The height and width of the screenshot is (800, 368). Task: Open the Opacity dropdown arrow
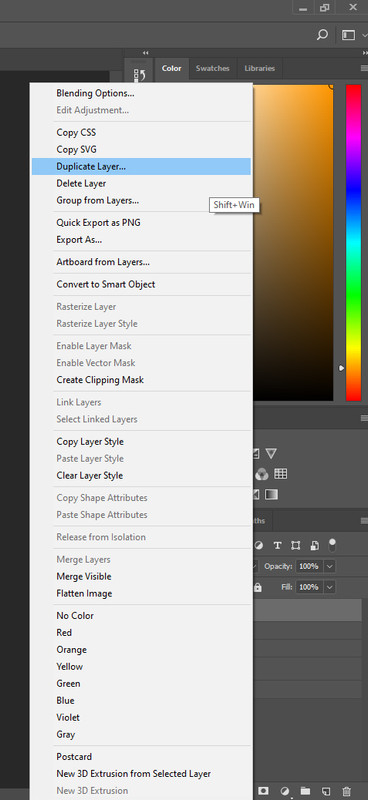coord(330,566)
